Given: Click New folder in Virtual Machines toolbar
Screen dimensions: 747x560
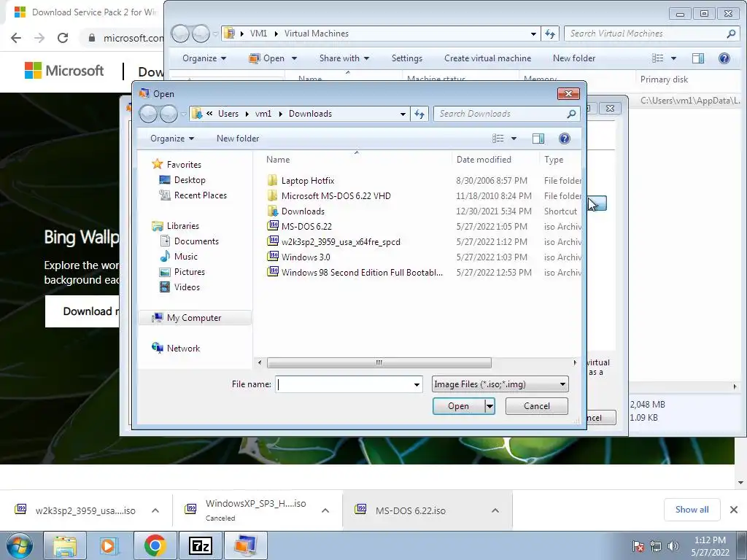Looking at the screenshot, I should [573, 58].
